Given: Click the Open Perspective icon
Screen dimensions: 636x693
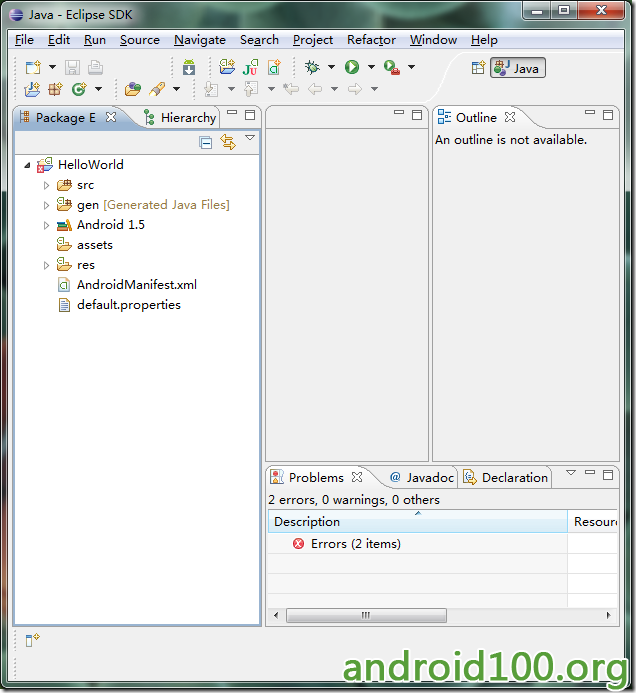Looking at the screenshot, I should [x=478, y=68].
